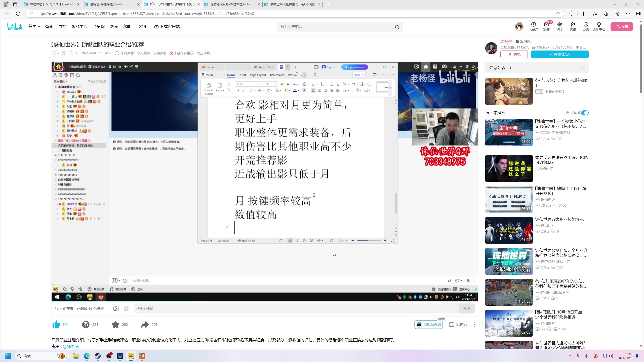Open system volume tray icon
This screenshot has height=362, width=644.
pos(611,356)
